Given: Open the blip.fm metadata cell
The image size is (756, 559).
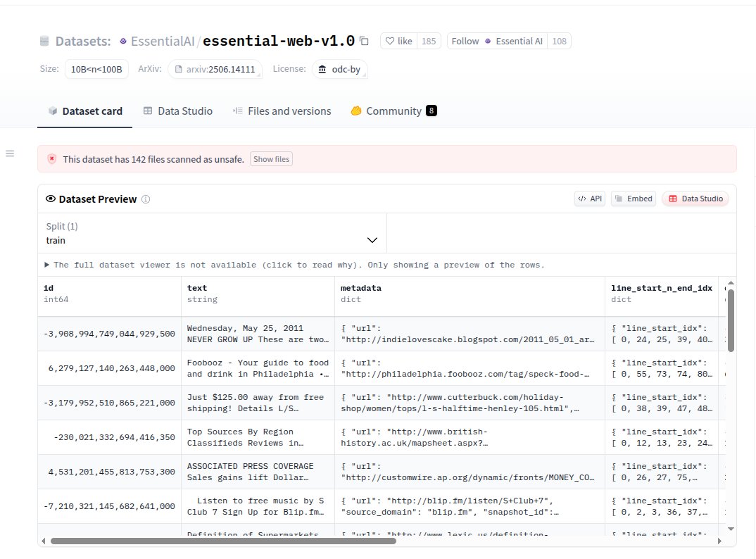Looking at the screenshot, I should coord(470,506).
